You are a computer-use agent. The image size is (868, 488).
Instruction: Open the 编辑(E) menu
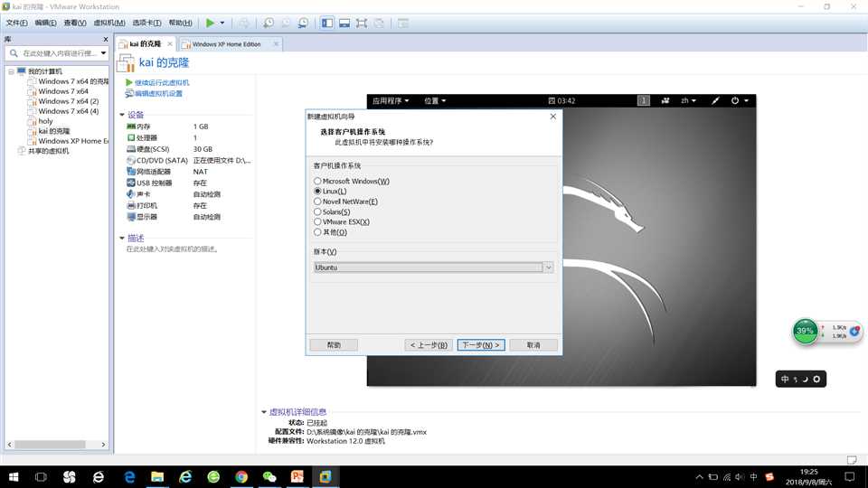45,23
